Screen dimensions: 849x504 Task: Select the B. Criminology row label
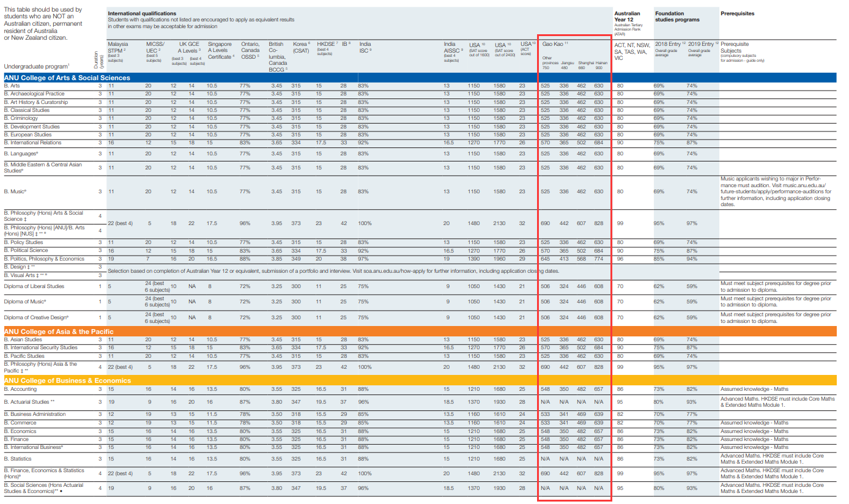[x=21, y=118]
